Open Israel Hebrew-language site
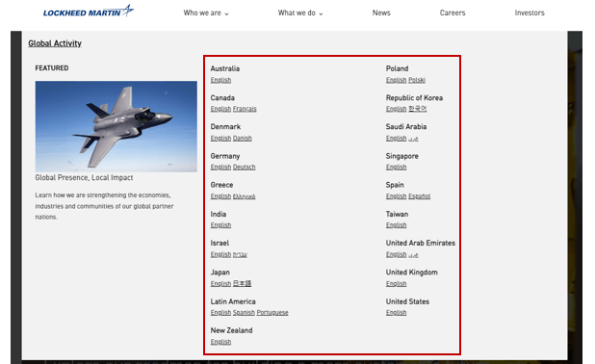595x364 pixels. [240, 254]
